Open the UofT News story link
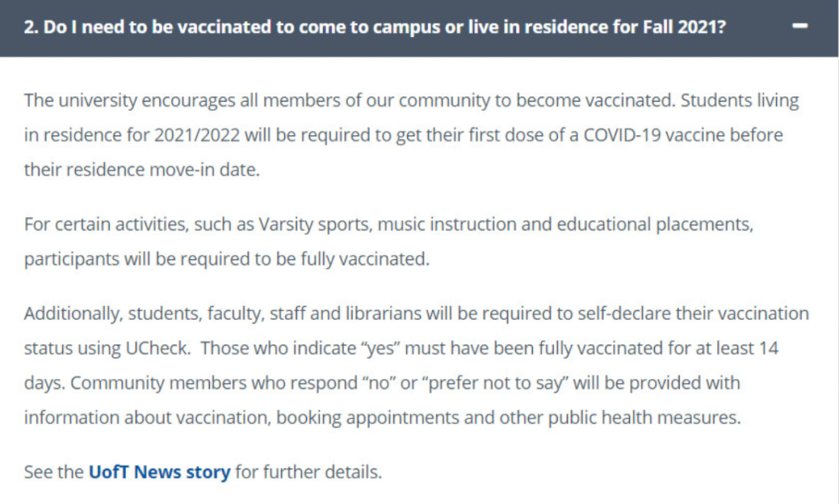This screenshot has width=839, height=504. pyautogui.click(x=159, y=472)
